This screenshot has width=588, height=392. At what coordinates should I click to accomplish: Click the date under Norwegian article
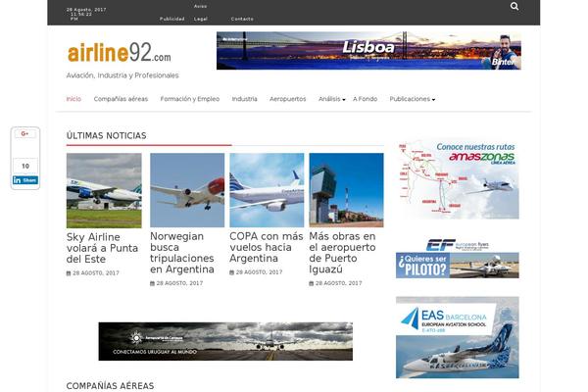(176, 283)
